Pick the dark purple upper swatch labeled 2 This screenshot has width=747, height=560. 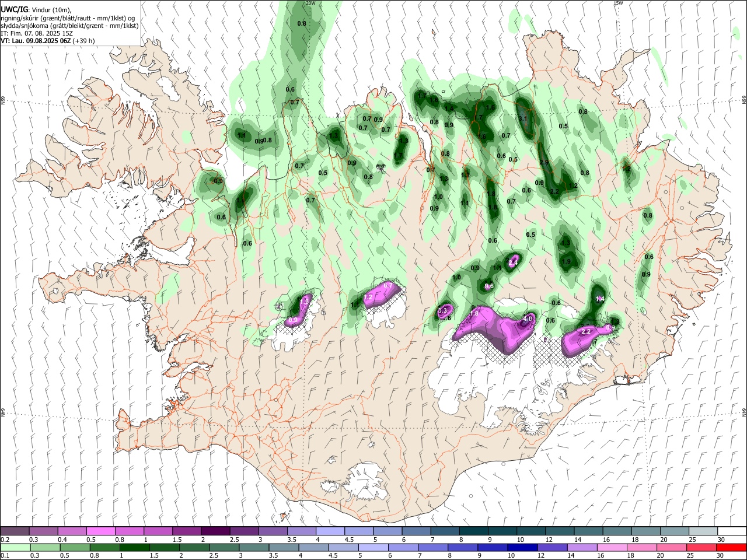point(215,531)
